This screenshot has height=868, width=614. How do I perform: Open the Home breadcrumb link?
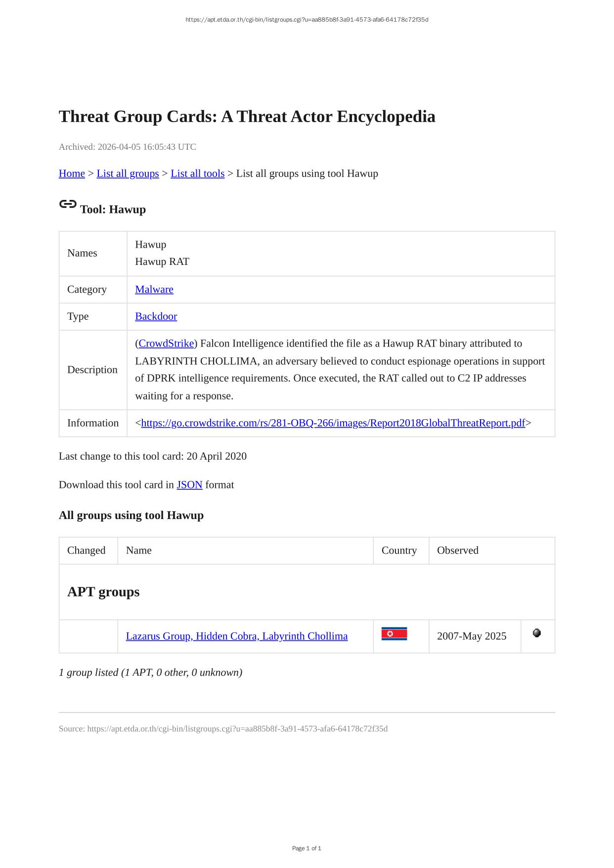72,174
